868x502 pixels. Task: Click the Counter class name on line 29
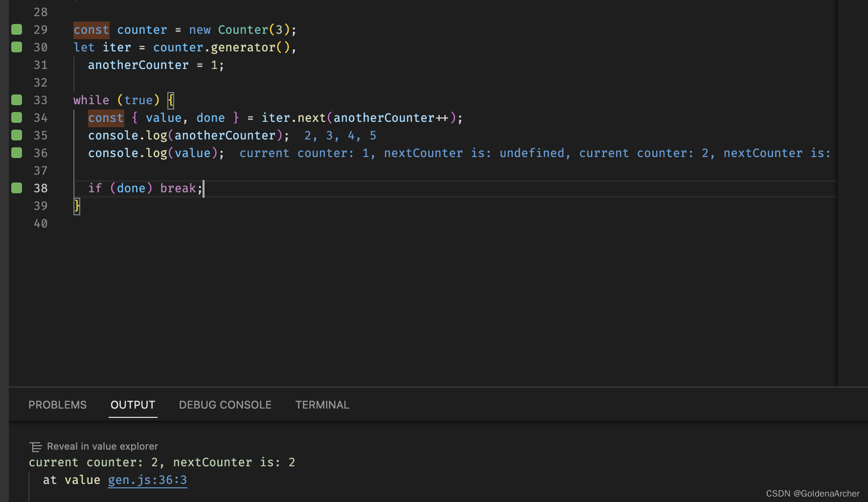click(243, 30)
